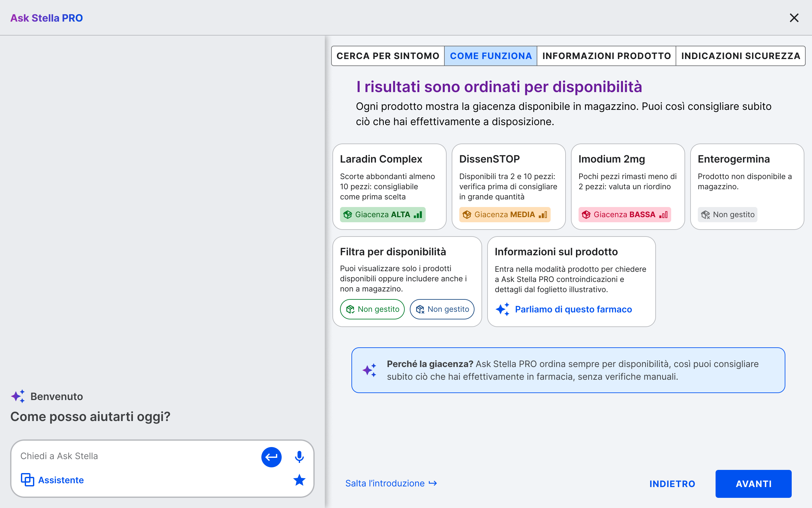Focus the Chiedi a Ask Stella input
812x508 pixels.
pyautogui.click(x=138, y=456)
